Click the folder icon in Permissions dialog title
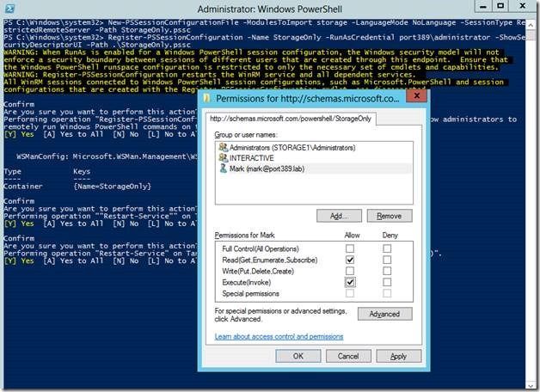Viewport: 540px width, 392px height. 206,99
